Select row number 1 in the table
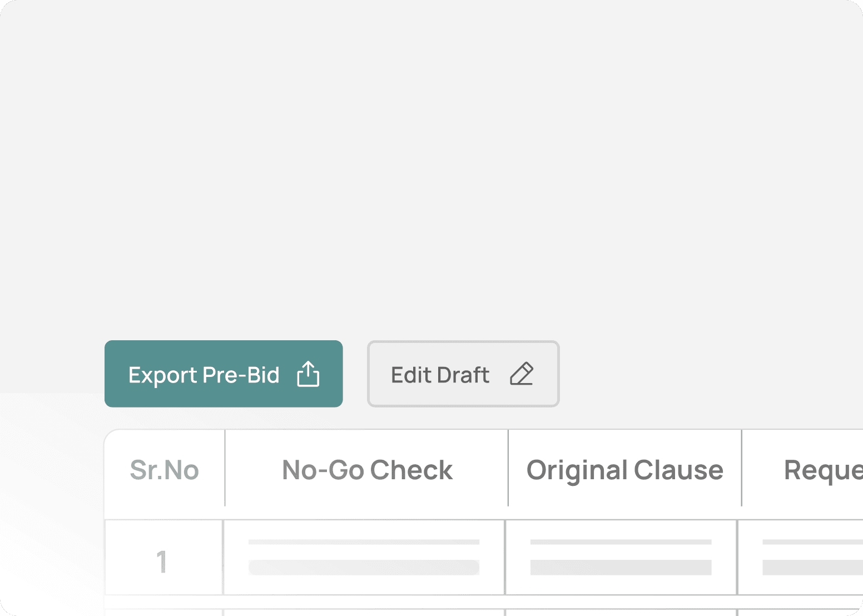The image size is (863, 616). 163,561
